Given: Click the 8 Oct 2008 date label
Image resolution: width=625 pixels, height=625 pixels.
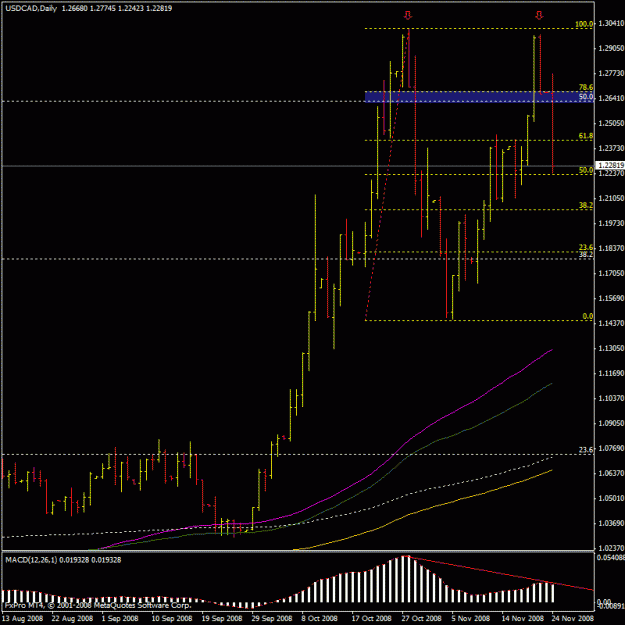Looking at the screenshot, I should (319, 619).
